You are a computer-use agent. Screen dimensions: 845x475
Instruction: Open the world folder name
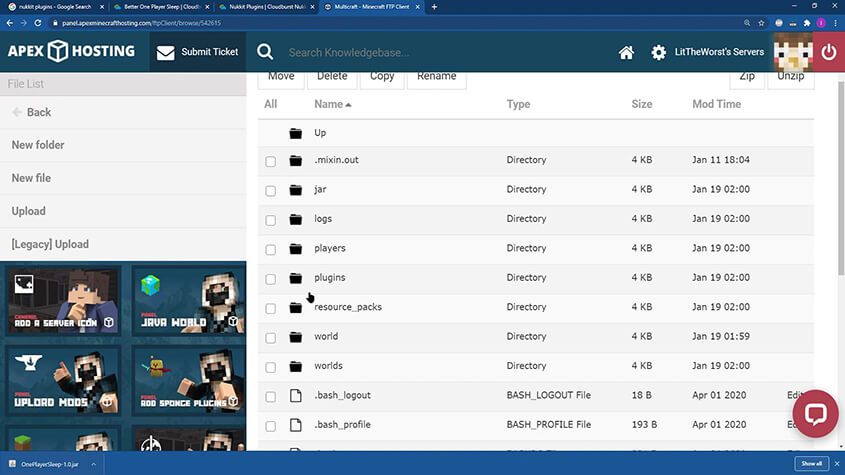point(326,336)
